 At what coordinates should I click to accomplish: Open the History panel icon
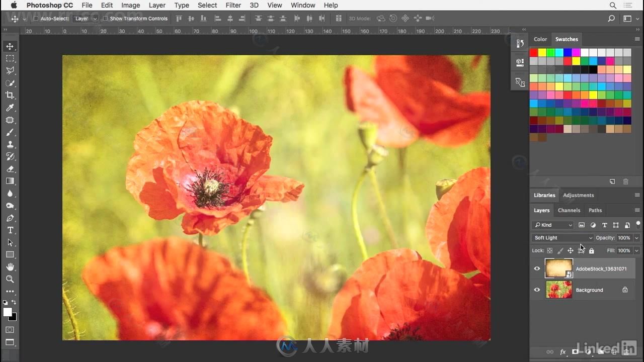tap(520, 44)
